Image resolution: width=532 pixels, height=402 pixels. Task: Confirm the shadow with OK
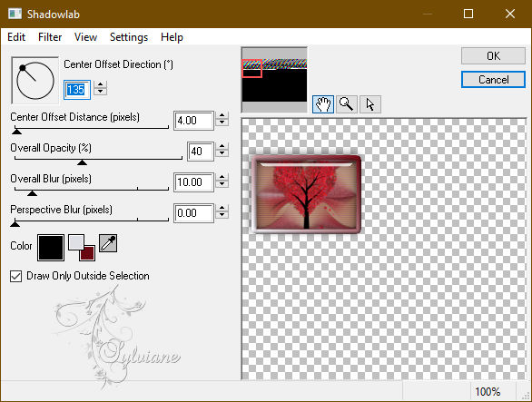(493, 55)
